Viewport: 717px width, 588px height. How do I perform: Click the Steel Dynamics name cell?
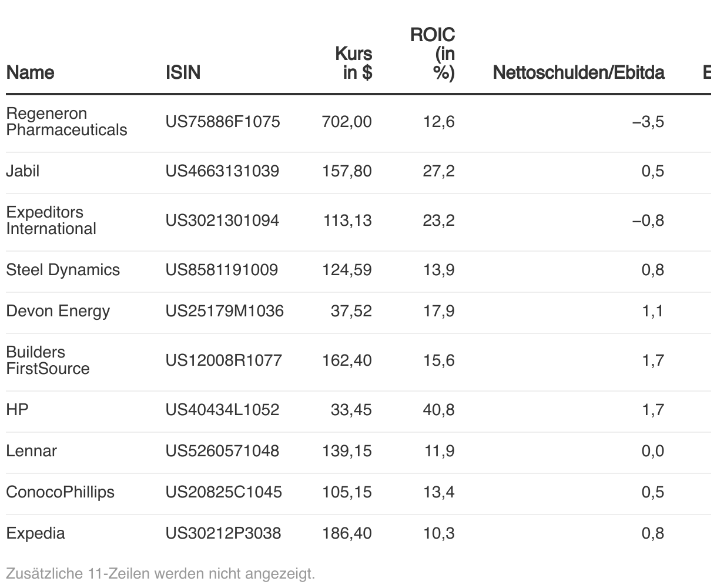click(63, 270)
